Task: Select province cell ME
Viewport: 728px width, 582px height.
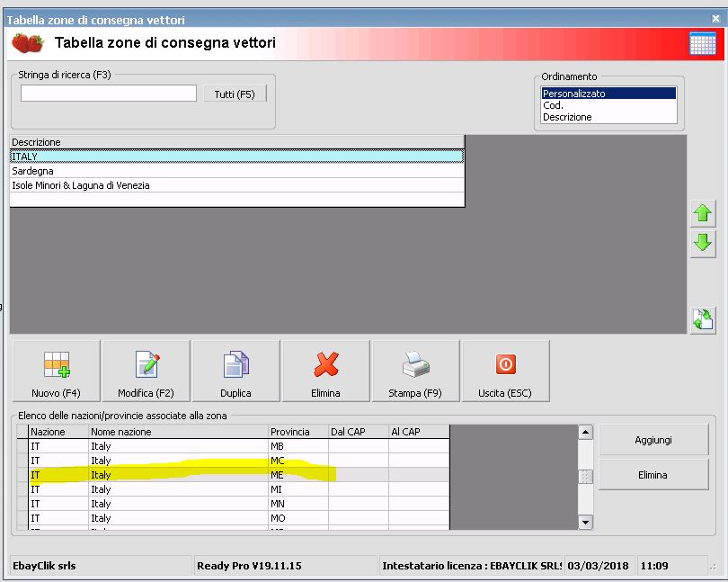Action: pyautogui.click(x=298, y=475)
